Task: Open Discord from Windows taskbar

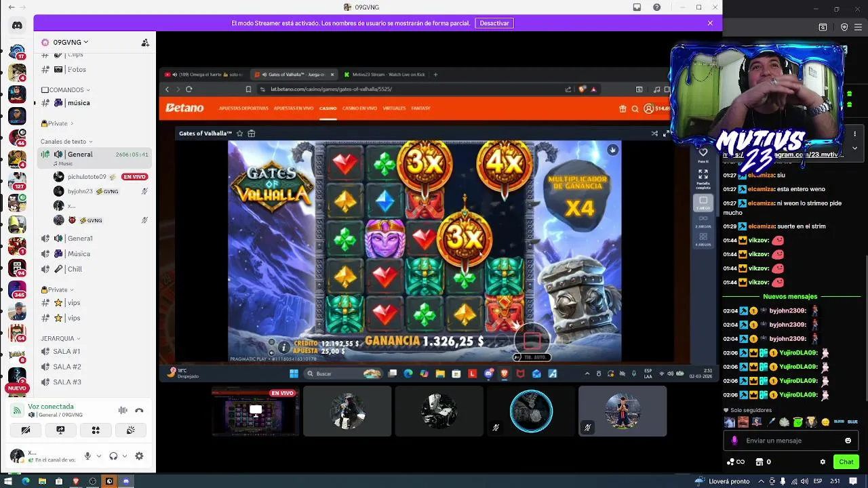Action: tap(125, 481)
